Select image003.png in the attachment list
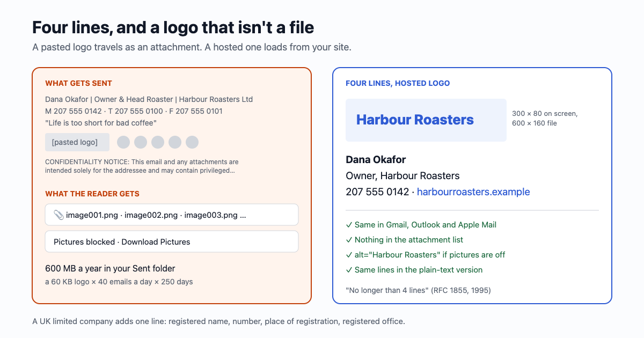Image resolution: width=644 pixels, height=338 pixels. coord(211,215)
